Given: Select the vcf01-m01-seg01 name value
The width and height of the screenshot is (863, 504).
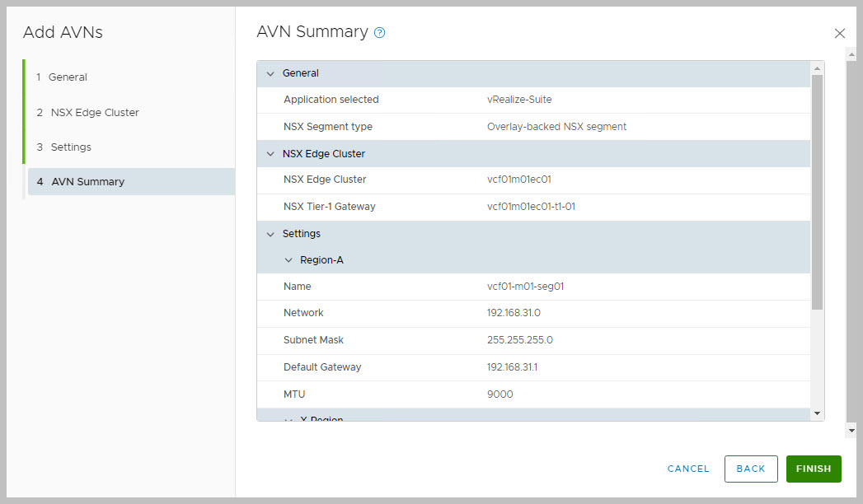Looking at the screenshot, I should click(525, 287).
